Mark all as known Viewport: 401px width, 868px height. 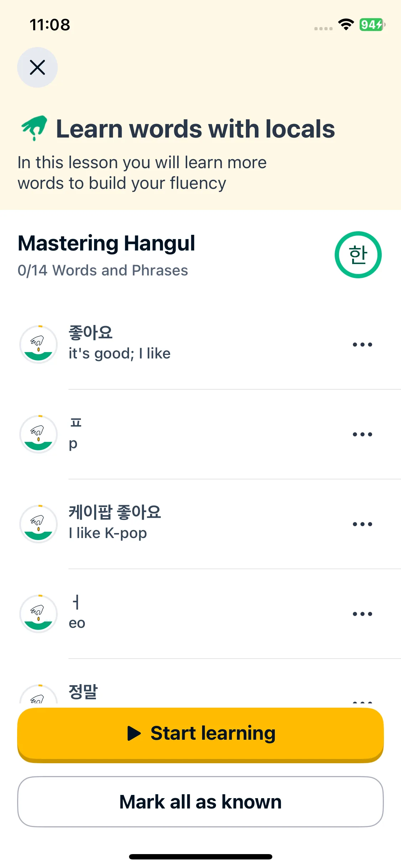click(x=200, y=802)
